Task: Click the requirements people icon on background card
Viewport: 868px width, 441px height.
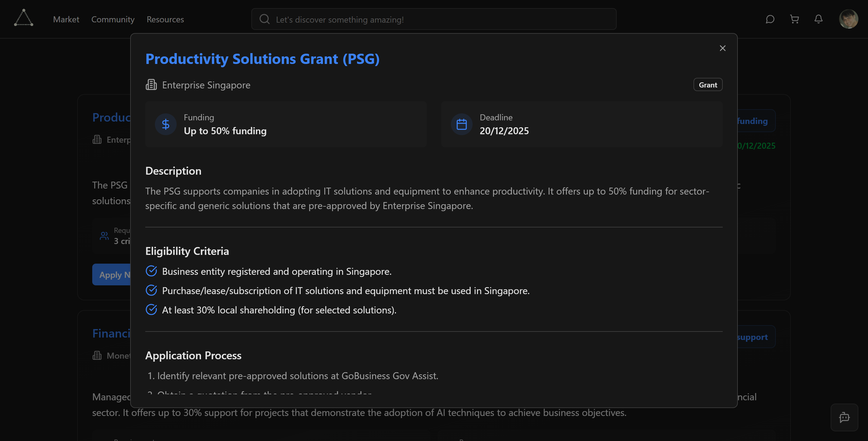Action: click(x=104, y=236)
